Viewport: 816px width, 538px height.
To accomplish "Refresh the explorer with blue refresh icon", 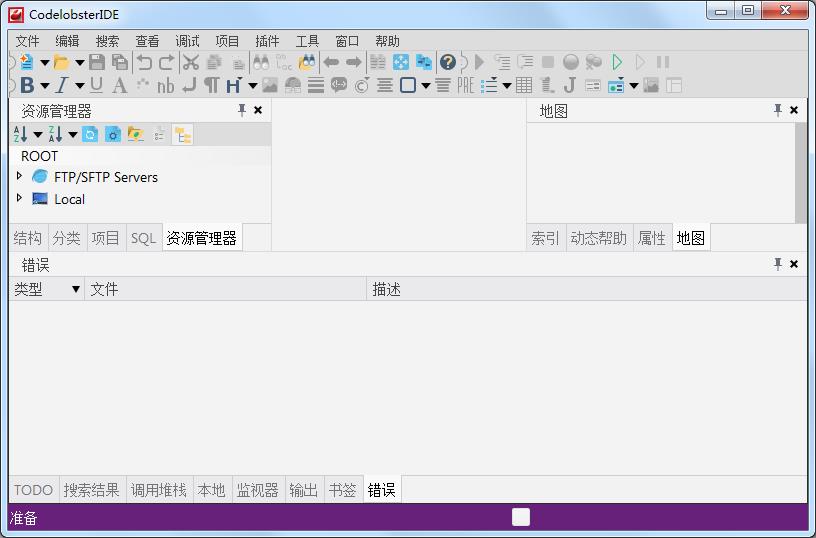I will coord(90,135).
